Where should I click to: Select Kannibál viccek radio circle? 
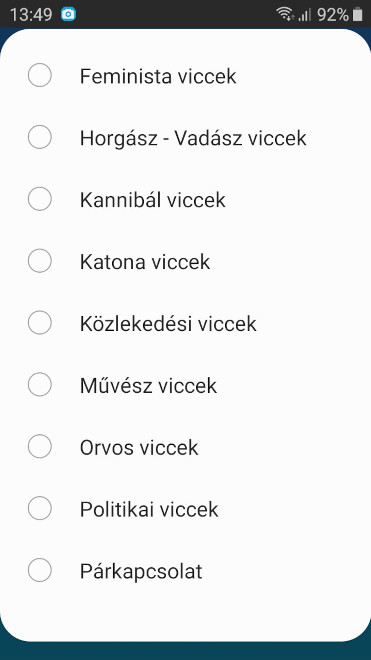pos(40,199)
